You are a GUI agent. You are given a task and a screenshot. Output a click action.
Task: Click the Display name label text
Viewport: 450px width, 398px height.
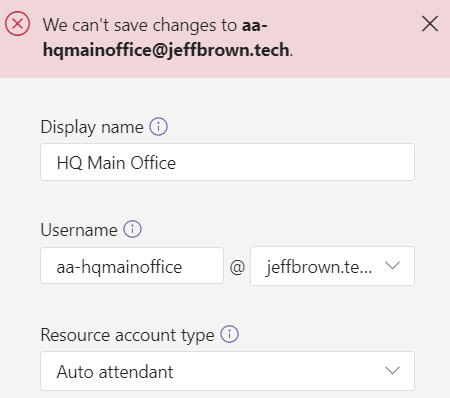click(92, 127)
